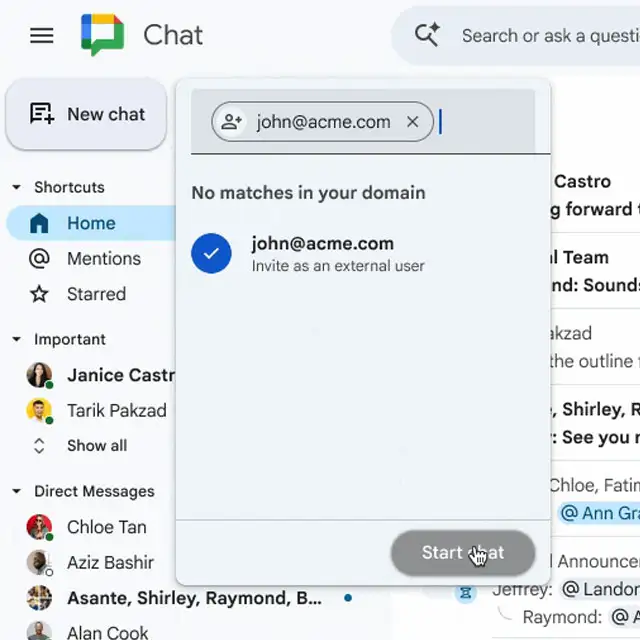Collapse the Direct Messages section
Image resolution: width=640 pixels, height=640 pixels.
17,491
